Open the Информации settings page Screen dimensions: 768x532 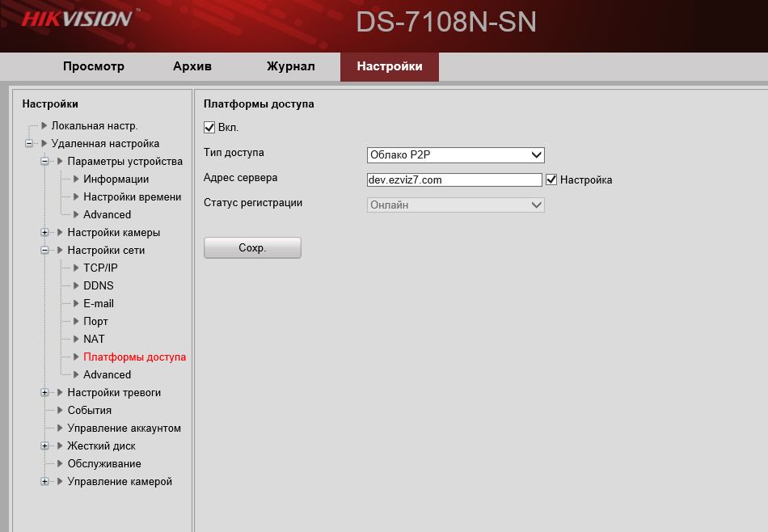[116, 179]
